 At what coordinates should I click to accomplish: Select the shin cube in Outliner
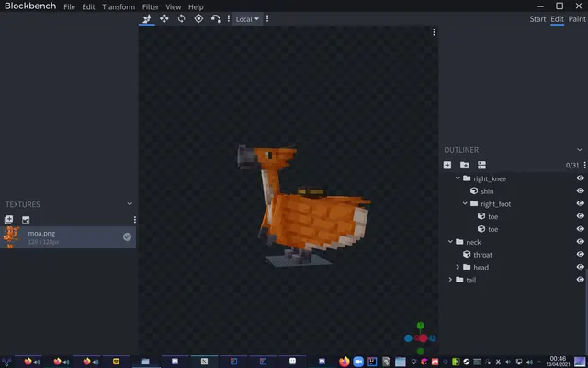[x=487, y=191]
